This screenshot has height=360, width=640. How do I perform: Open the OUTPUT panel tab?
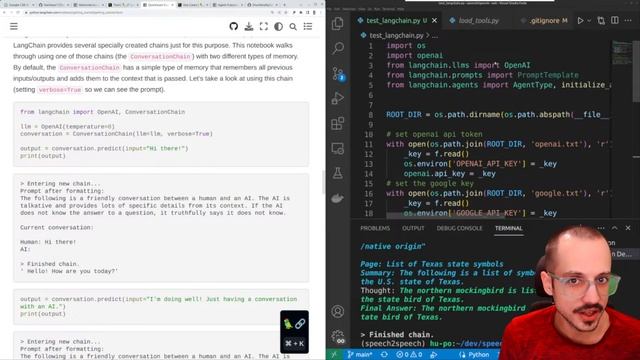pyautogui.click(x=413, y=228)
